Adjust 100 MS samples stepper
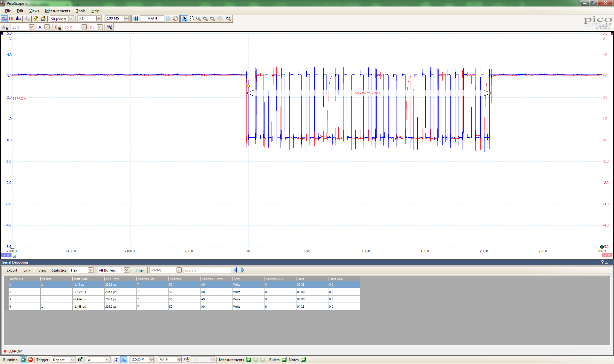614x364 pixels. click(127, 19)
